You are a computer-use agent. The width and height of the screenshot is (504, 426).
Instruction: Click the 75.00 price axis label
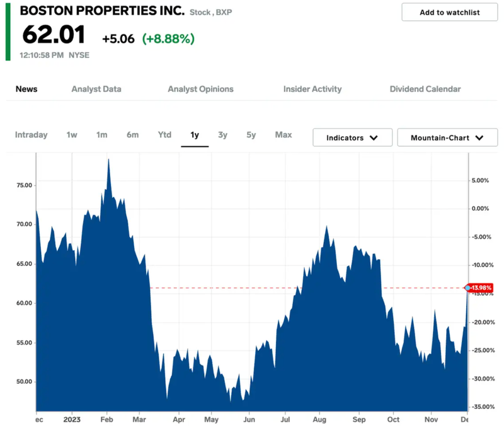coord(25,185)
